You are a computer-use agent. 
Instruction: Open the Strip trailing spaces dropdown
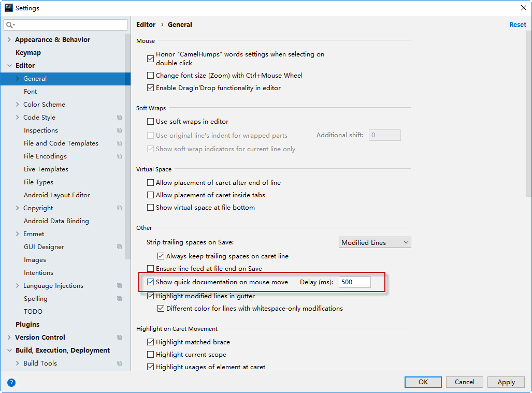376,242
